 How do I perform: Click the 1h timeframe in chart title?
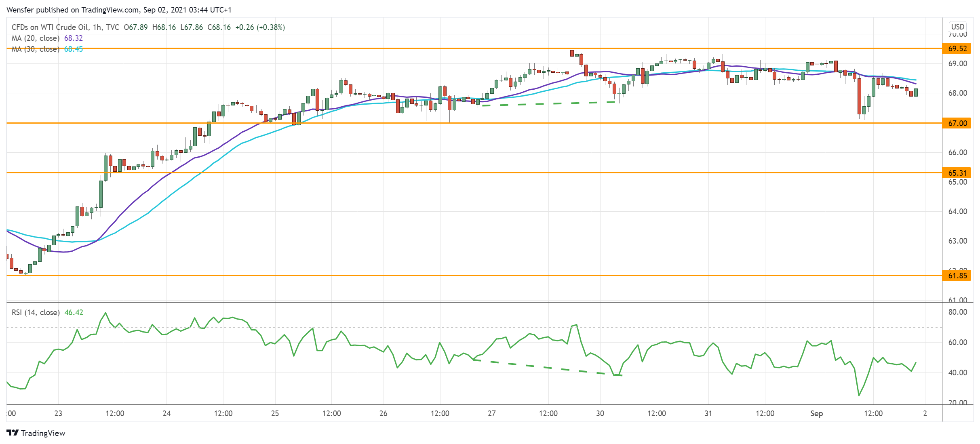97,27
